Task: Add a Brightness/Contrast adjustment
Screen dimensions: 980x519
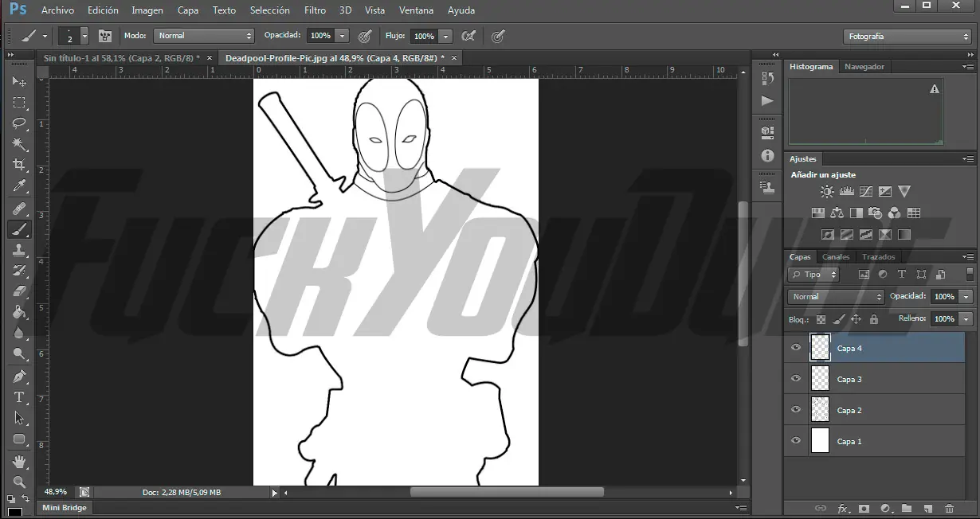Action: (827, 192)
